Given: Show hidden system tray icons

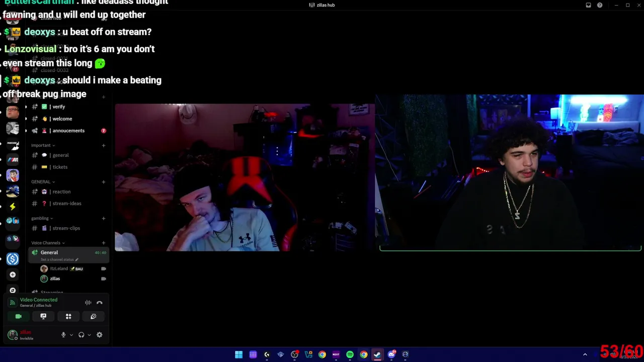Looking at the screenshot, I should (x=585, y=354).
